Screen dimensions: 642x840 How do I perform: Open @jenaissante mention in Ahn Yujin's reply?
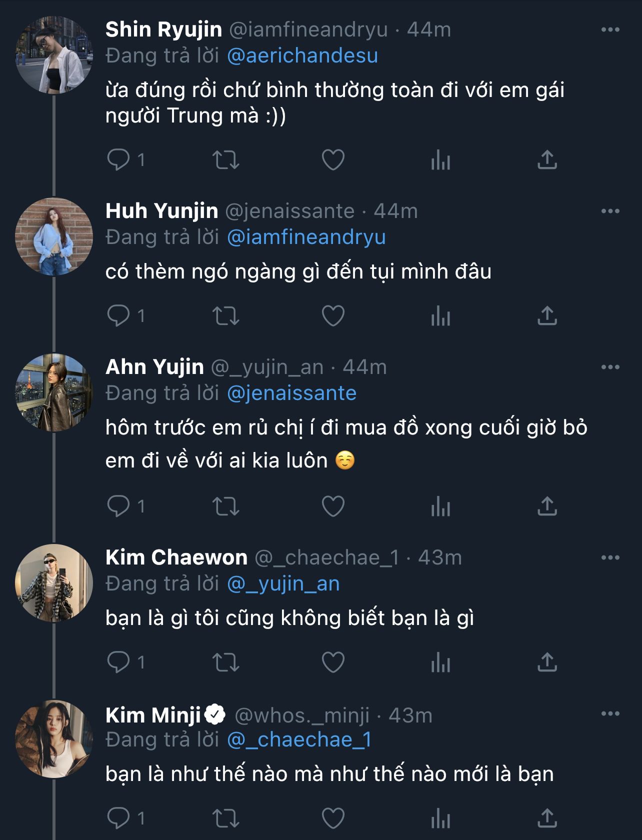(x=292, y=393)
